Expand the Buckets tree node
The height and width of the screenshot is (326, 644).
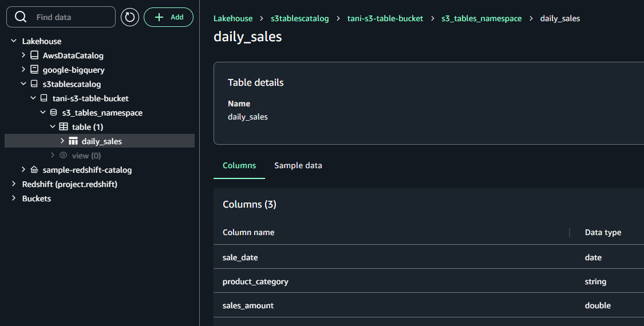click(14, 198)
